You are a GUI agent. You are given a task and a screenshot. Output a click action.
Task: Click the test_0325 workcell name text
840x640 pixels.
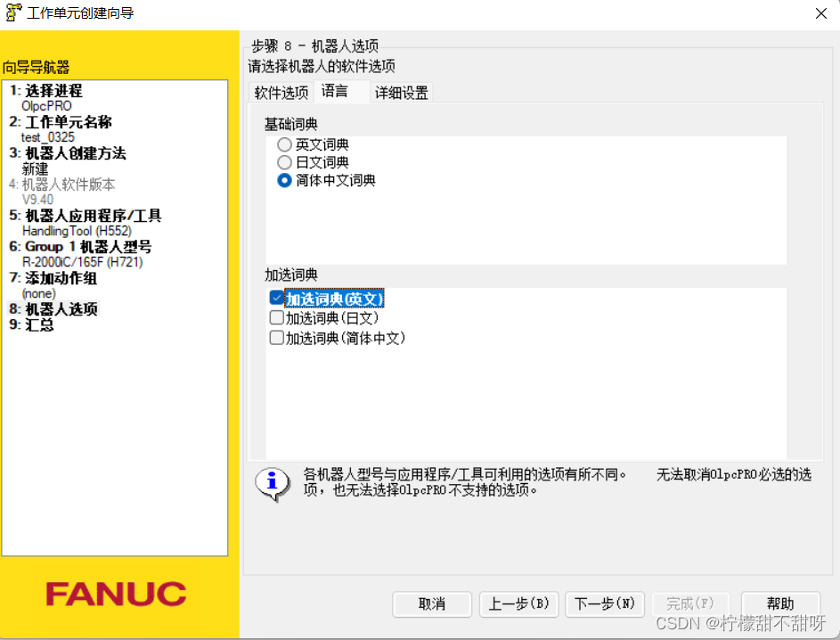pyautogui.click(x=48, y=137)
